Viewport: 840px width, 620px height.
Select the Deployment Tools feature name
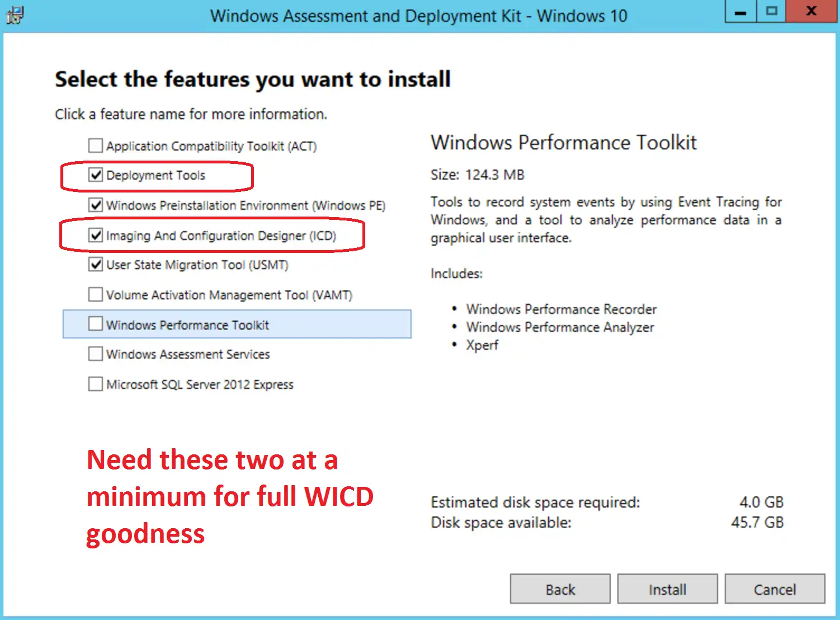pos(156,175)
